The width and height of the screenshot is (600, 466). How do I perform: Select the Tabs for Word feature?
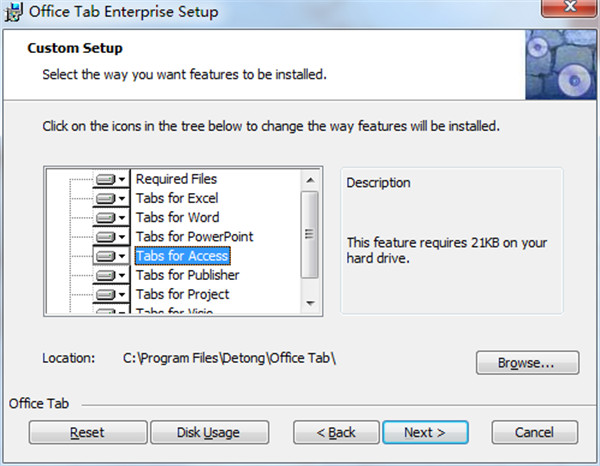click(177, 217)
